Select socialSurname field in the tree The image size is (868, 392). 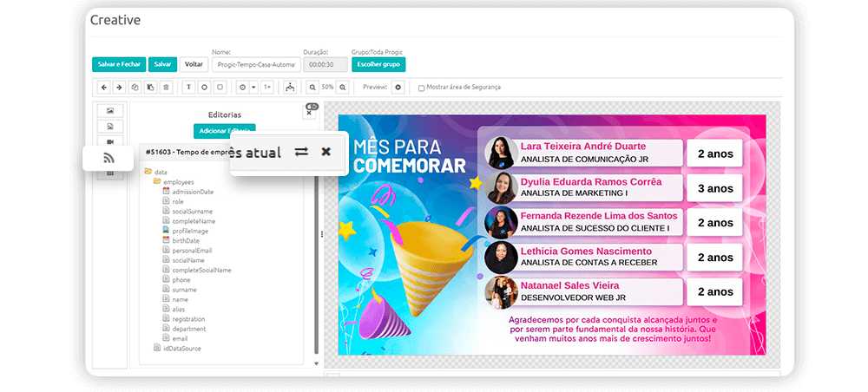pyautogui.click(x=192, y=212)
